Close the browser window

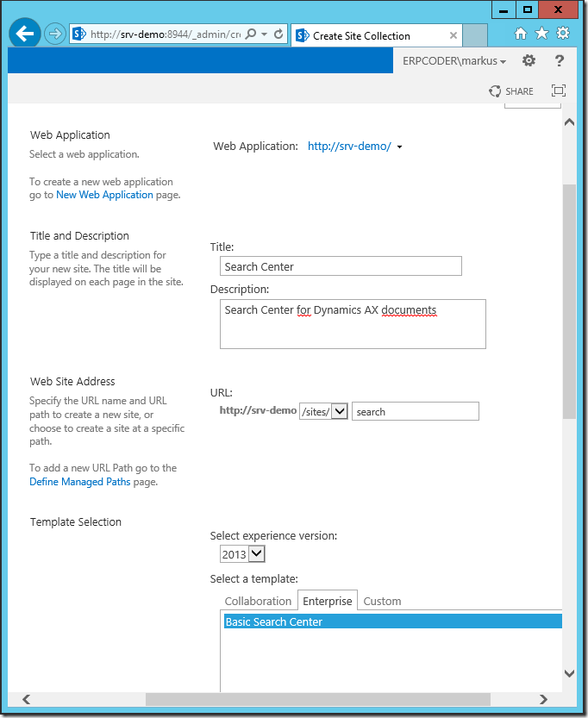558,9
